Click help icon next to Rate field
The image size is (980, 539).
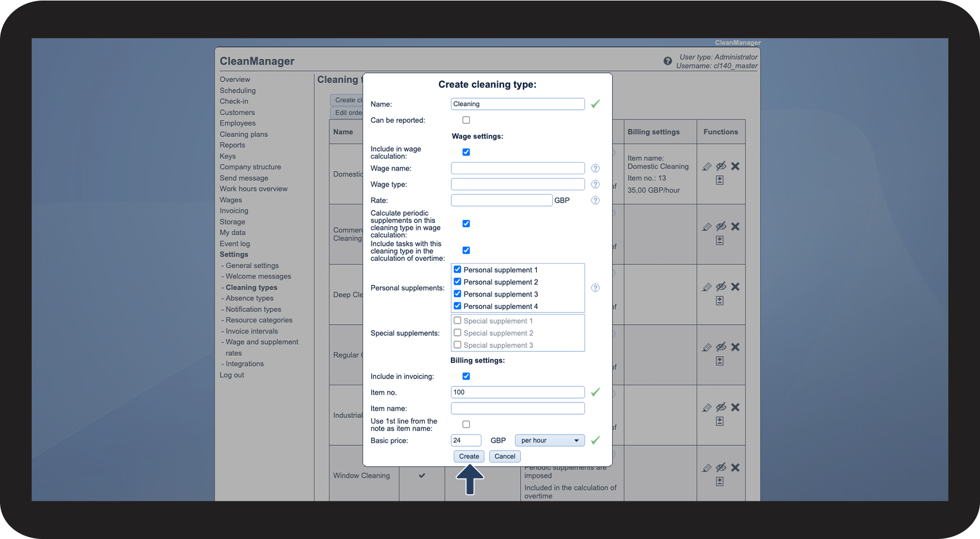pos(595,200)
